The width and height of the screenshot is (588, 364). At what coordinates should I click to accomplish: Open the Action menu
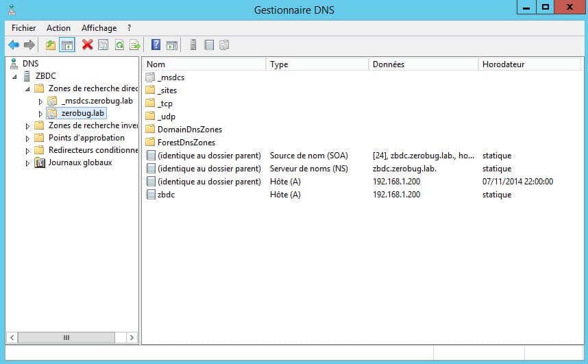click(x=58, y=28)
